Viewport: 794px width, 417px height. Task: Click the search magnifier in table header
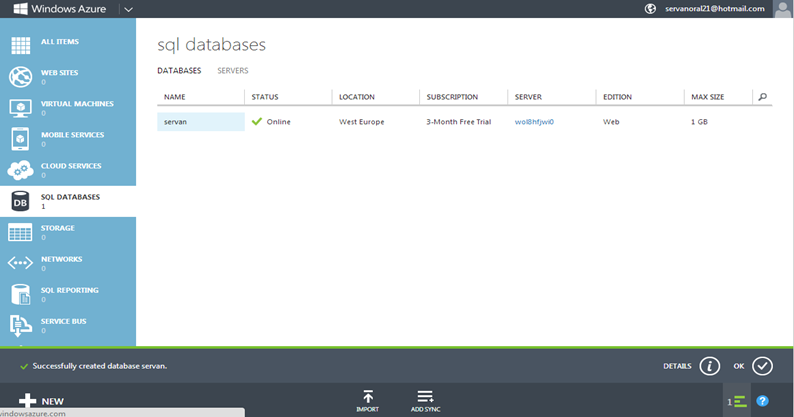point(763,97)
